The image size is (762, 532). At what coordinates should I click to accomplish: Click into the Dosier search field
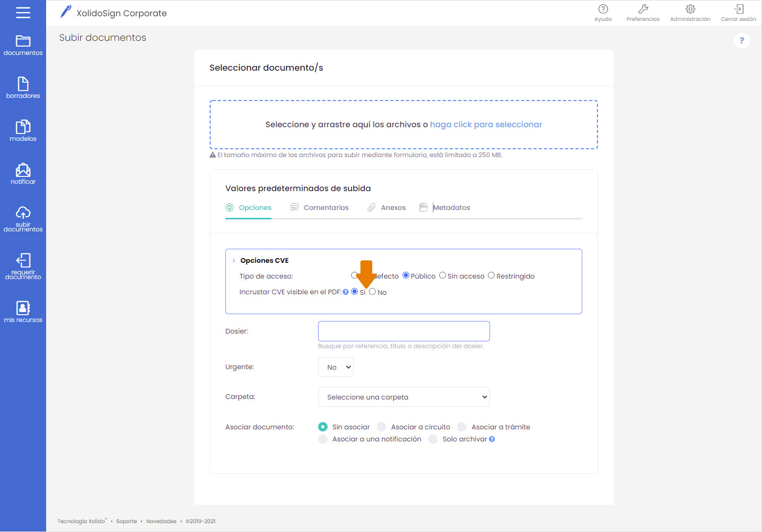point(404,331)
